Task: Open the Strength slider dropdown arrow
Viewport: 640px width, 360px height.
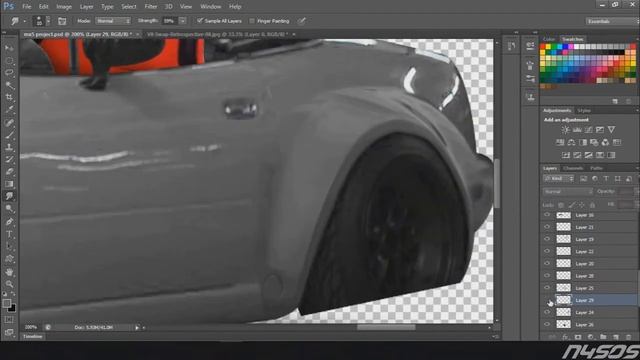Action: click(x=183, y=21)
